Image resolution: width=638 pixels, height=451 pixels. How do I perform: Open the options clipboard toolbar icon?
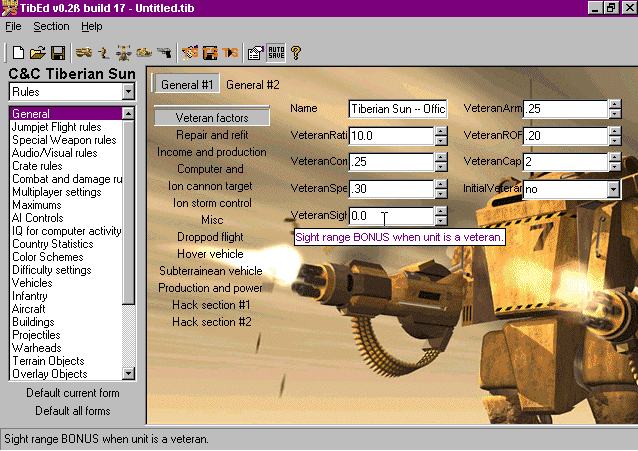coord(256,53)
